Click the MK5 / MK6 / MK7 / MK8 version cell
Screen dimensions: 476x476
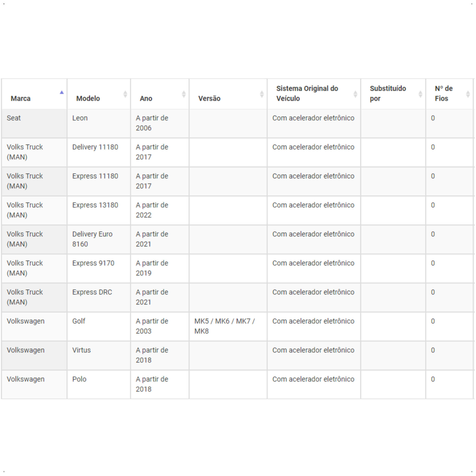click(228, 327)
